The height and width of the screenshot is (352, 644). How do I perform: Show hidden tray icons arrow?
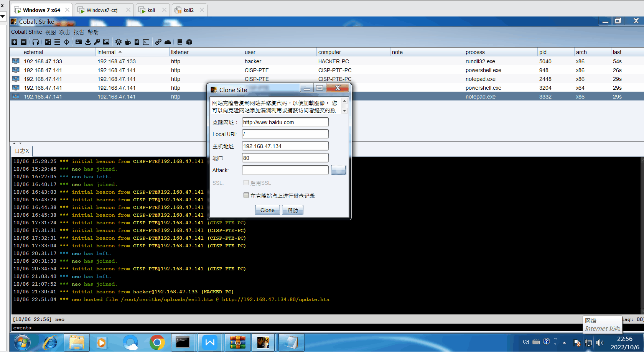click(564, 342)
